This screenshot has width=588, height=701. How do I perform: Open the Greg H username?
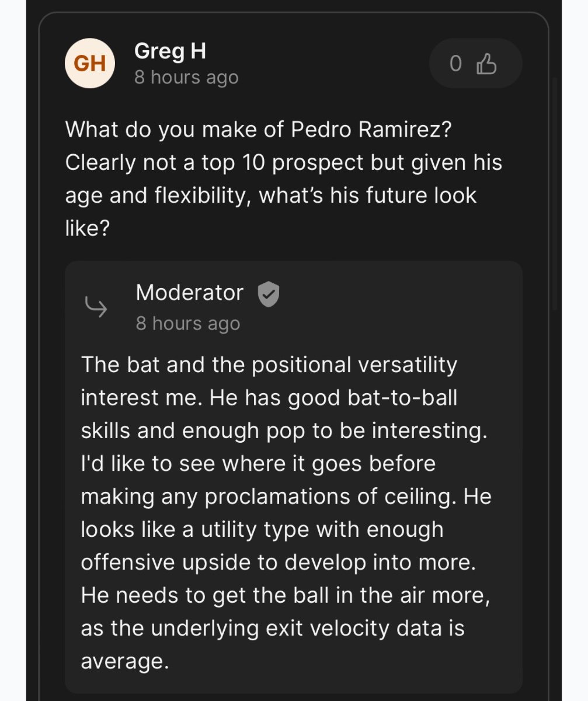point(170,51)
